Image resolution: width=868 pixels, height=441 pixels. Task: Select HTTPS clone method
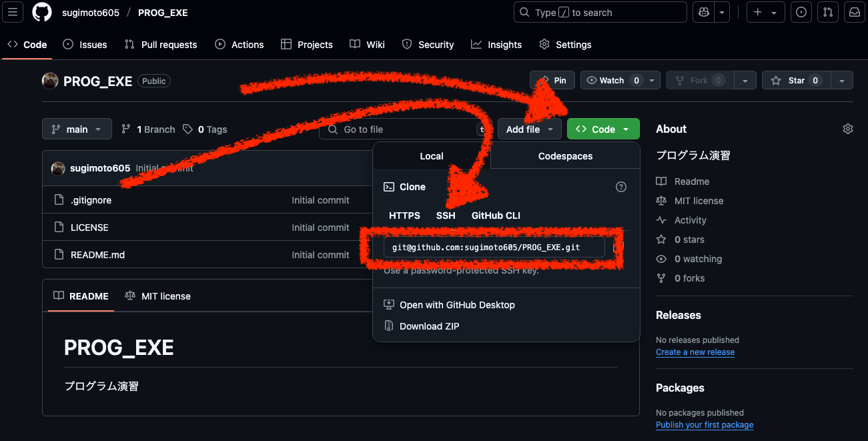point(405,215)
